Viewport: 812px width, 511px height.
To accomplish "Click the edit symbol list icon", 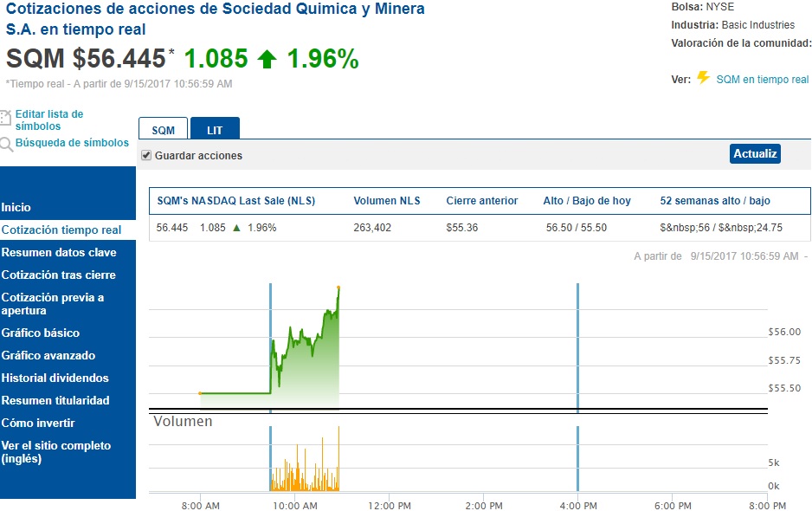I will click(x=5, y=118).
